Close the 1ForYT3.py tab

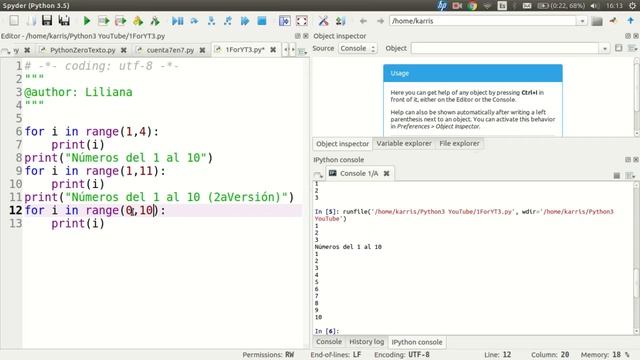(273, 49)
